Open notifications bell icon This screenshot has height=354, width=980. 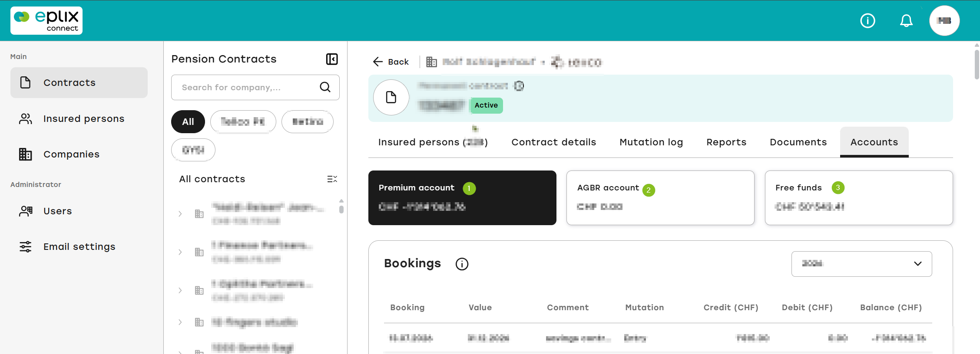pos(906,20)
